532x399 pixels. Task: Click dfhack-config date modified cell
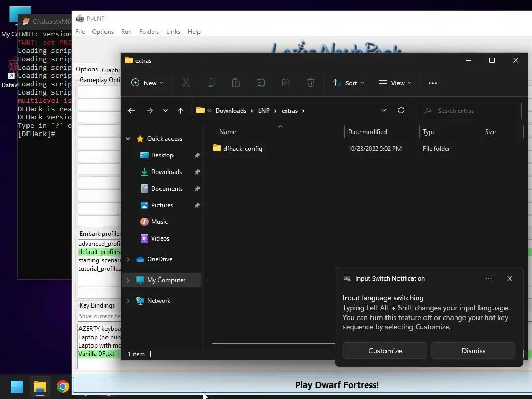pos(375,148)
